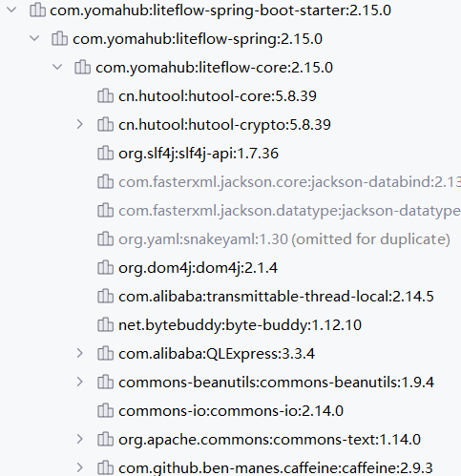
Task: Select cn.hutool:hutool-crypto:5.8.39
Action: pyautogui.click(x=224, y=125)
